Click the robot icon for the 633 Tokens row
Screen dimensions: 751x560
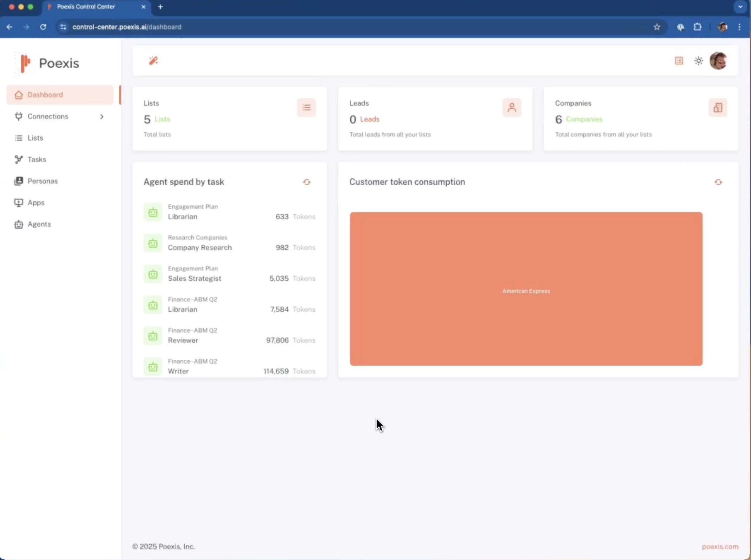(153, 212)
